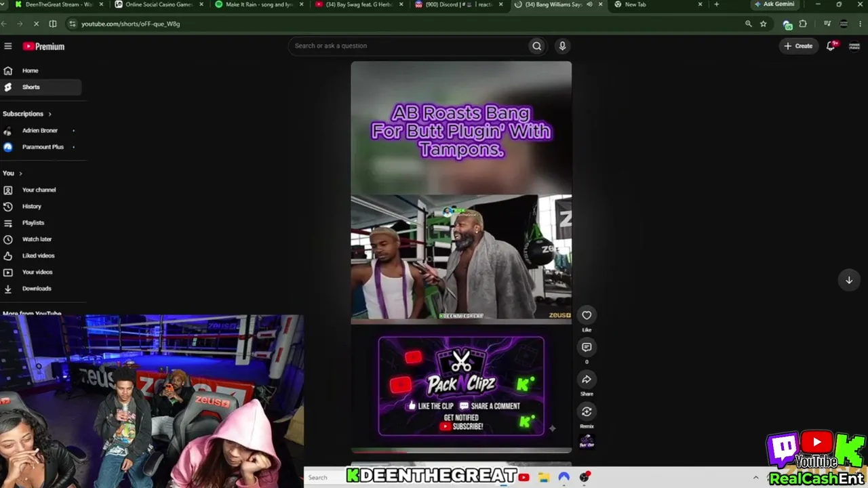The image size is (868, 488).
Task: Zoom magnifier icon in the address bar
Action: click(749, 24)
